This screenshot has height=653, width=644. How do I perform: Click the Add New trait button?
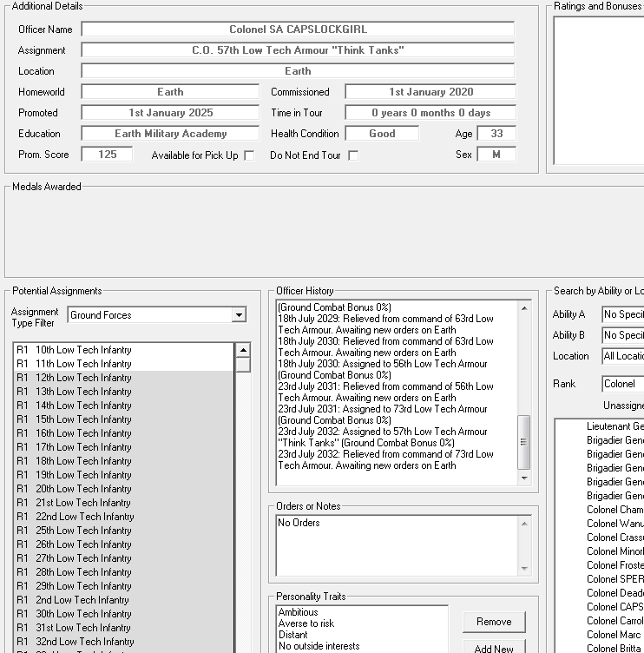tap(494, 648)
